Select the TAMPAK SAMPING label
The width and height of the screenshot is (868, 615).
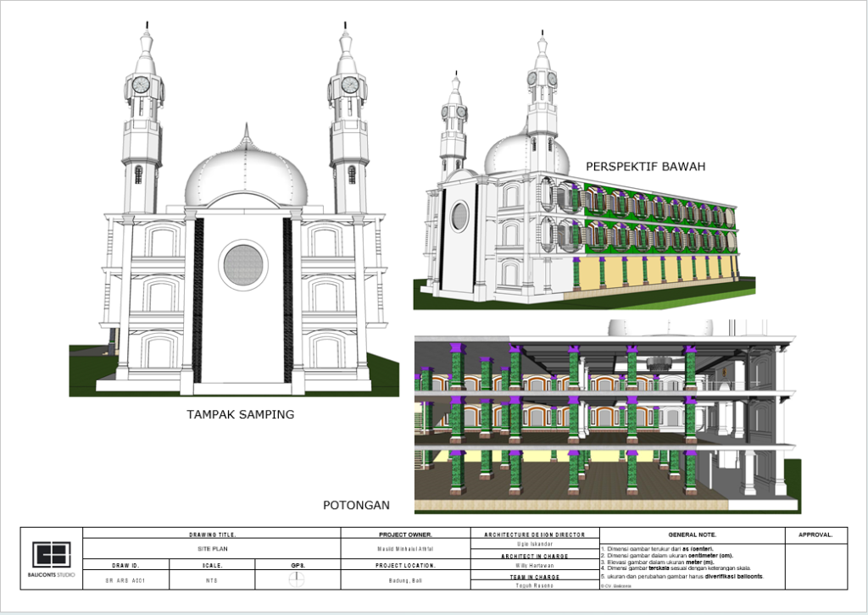click(x=241, y=415)
